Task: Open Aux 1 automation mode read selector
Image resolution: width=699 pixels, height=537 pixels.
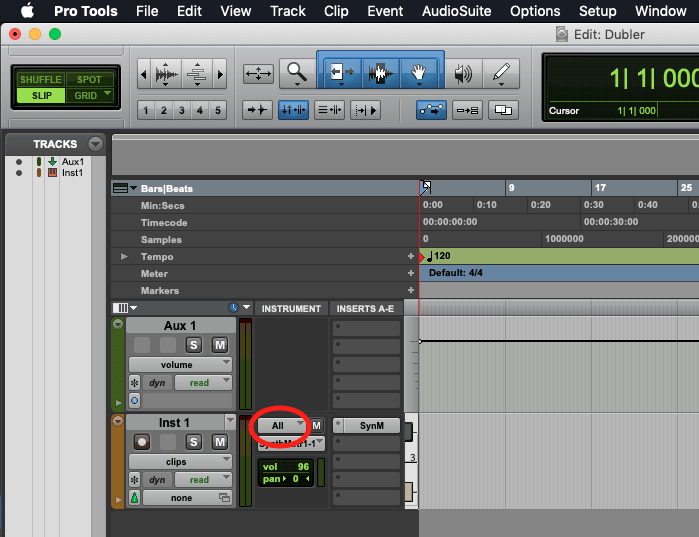Action: [203, 383]
